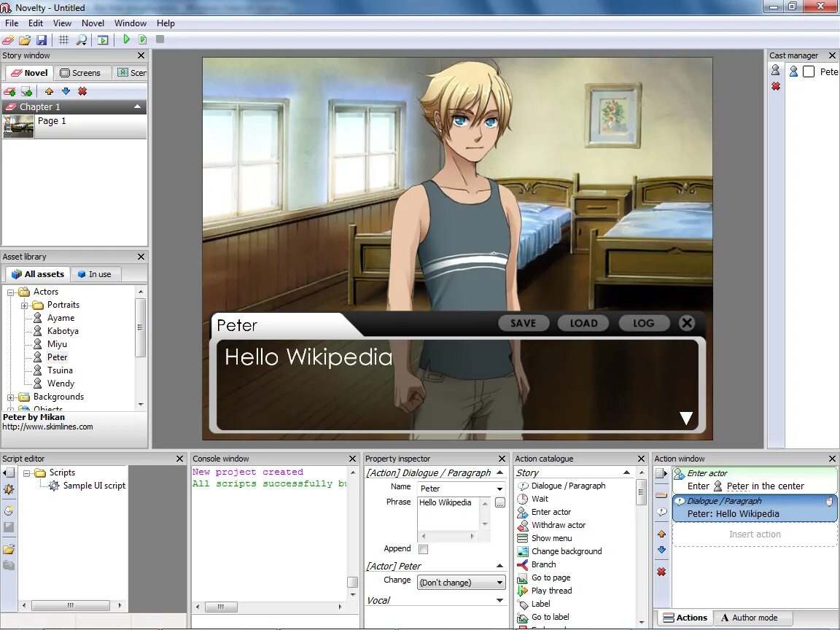
Task: Run the novel with the green play arrow
Action: click(126, 39)
